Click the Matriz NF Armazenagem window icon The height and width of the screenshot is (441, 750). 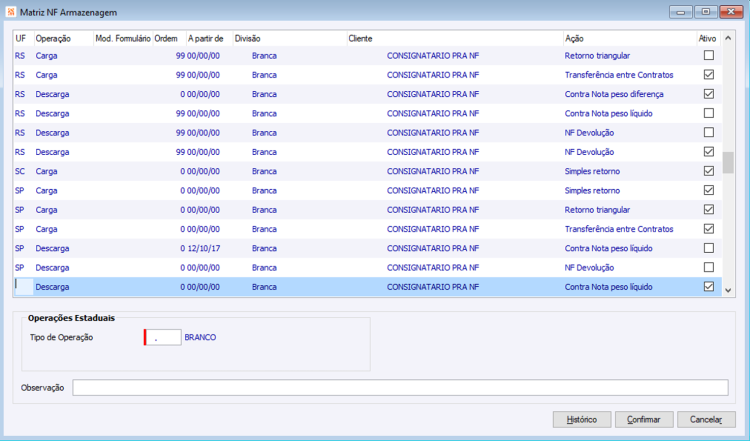tap(11, 12)
